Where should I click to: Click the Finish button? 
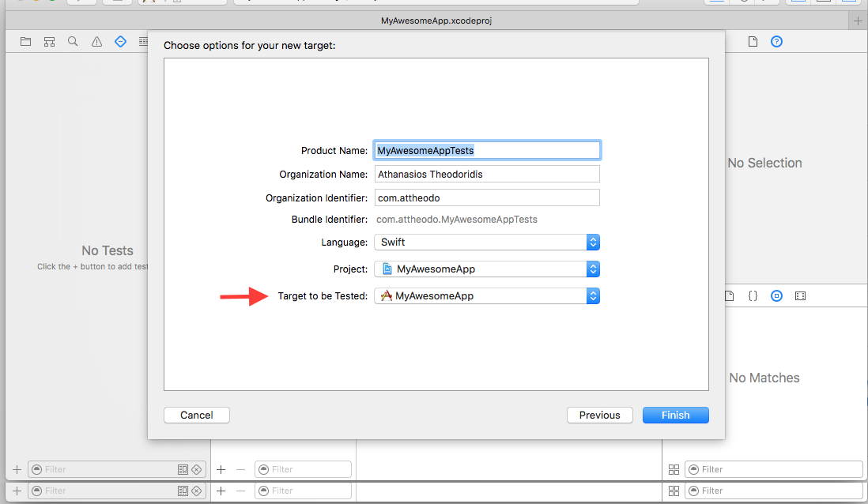point(675,416)
